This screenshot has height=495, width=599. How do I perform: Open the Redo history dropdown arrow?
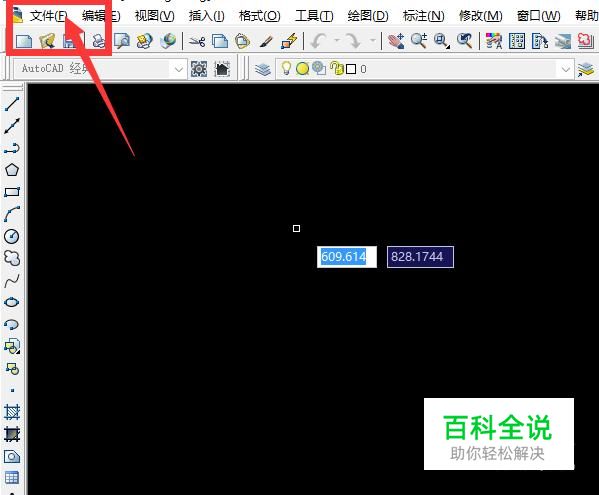coord(372,40)
